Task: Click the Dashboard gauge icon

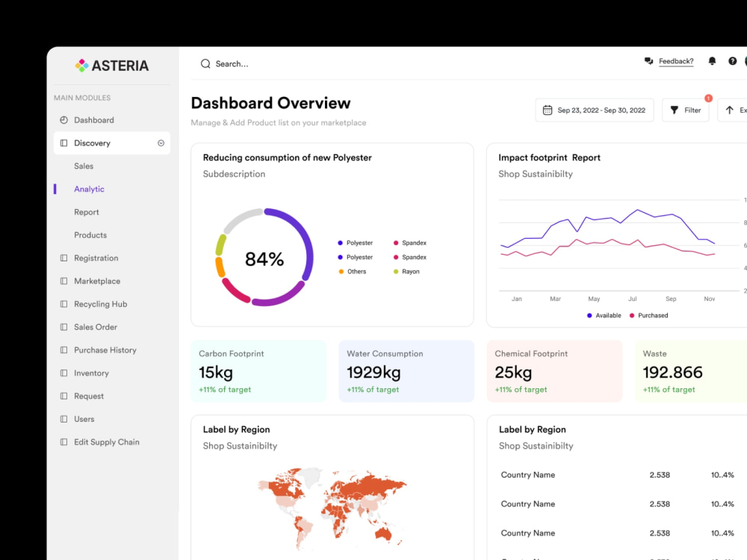Action: pyautogui.click(x=63, y=120)
